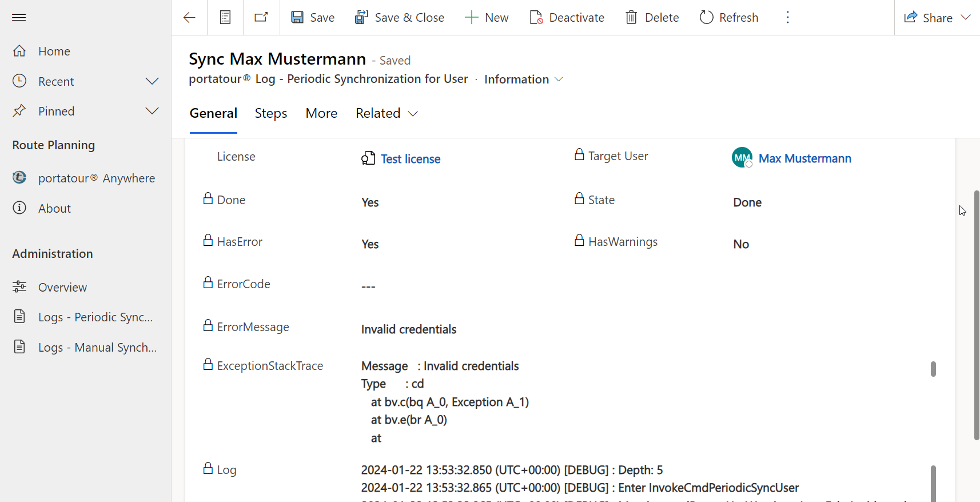
Task: Click the Save & Close icon
Action: [361, 18]
